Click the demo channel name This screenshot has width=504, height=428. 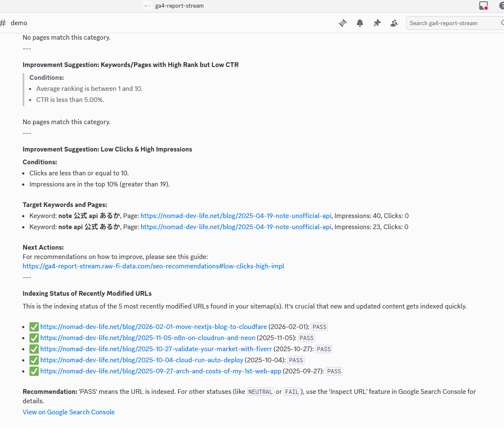19,23
